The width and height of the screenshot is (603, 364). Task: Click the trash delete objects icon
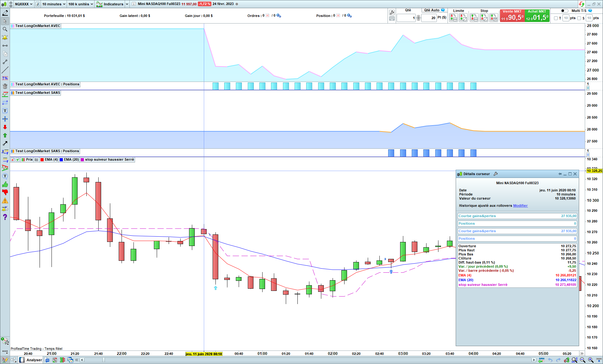(5, 86)
